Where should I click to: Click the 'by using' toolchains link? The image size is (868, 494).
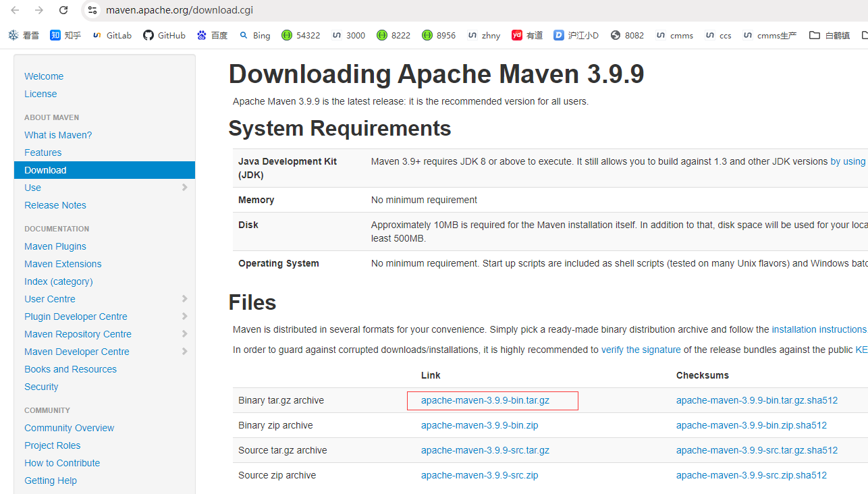click(848, 161)
